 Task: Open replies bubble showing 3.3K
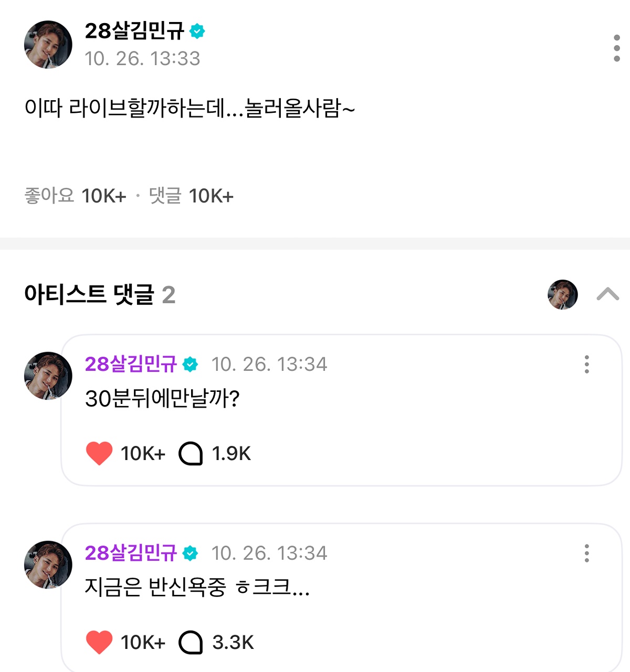pyautogui.click(x=191, y=642)
